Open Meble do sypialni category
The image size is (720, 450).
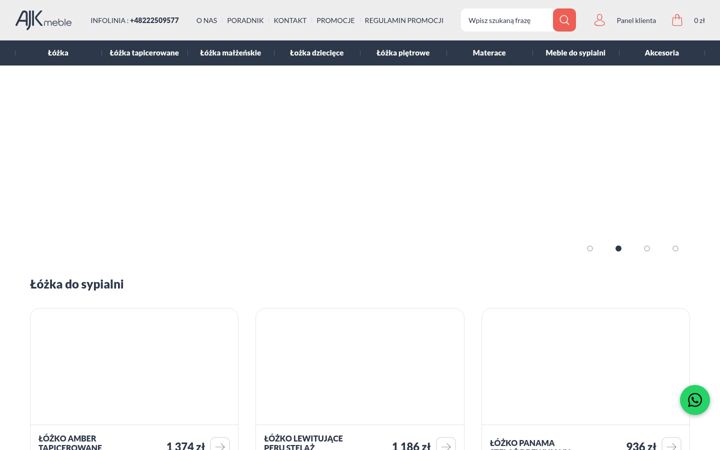575,53
